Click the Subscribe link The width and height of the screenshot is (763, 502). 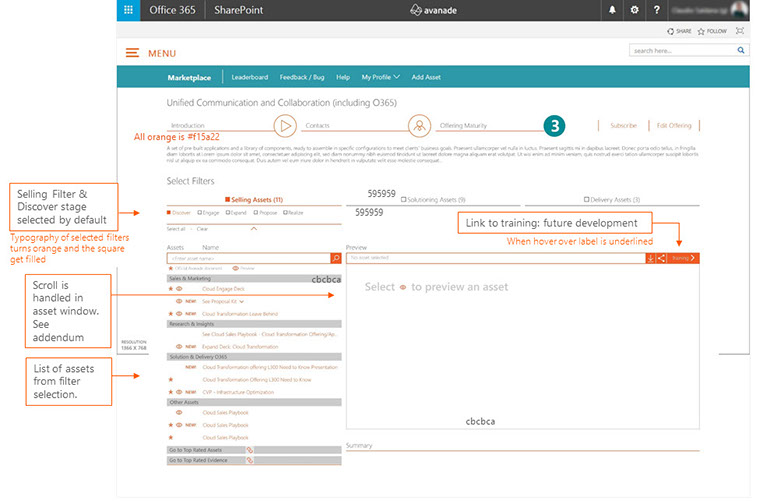pyautogui.click(x=623, y=126)
